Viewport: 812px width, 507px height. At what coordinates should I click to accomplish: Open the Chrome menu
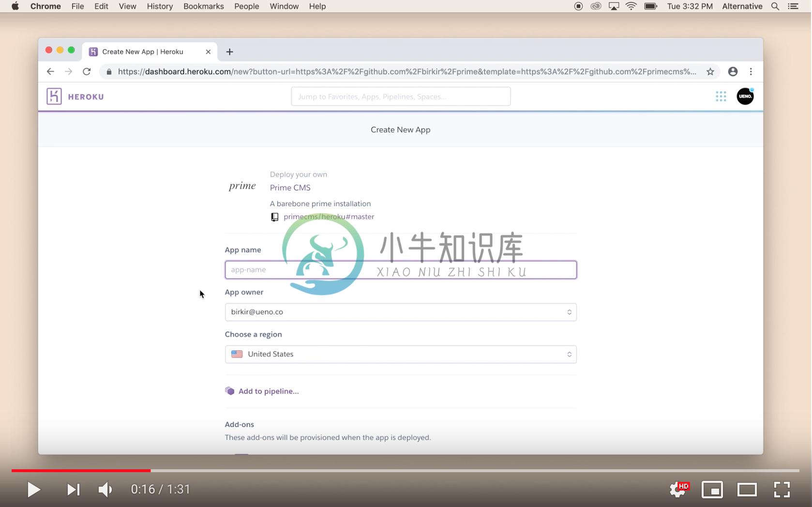[45, 6]
